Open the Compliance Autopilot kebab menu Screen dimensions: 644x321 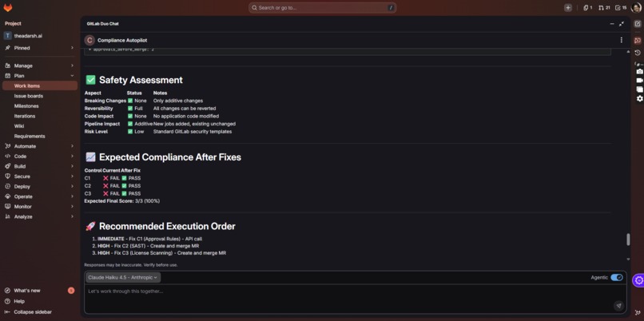pos(621,40)
